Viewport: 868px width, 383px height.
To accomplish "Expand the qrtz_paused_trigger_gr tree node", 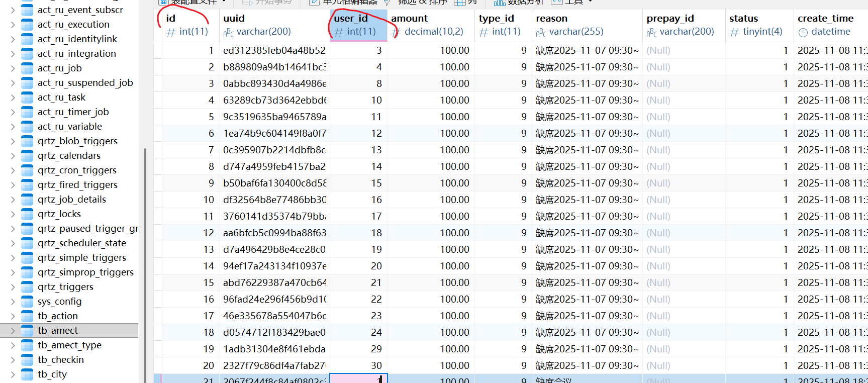I will pos(13,229).
